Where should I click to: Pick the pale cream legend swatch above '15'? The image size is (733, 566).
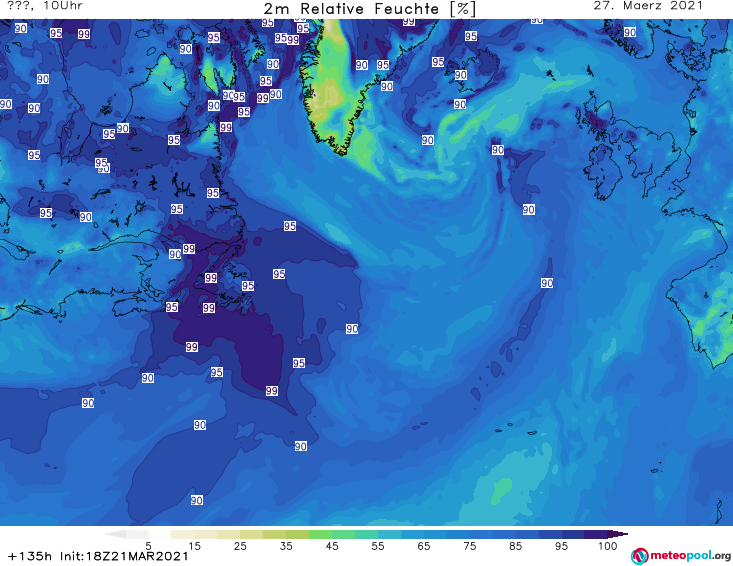tap(183, 534)
